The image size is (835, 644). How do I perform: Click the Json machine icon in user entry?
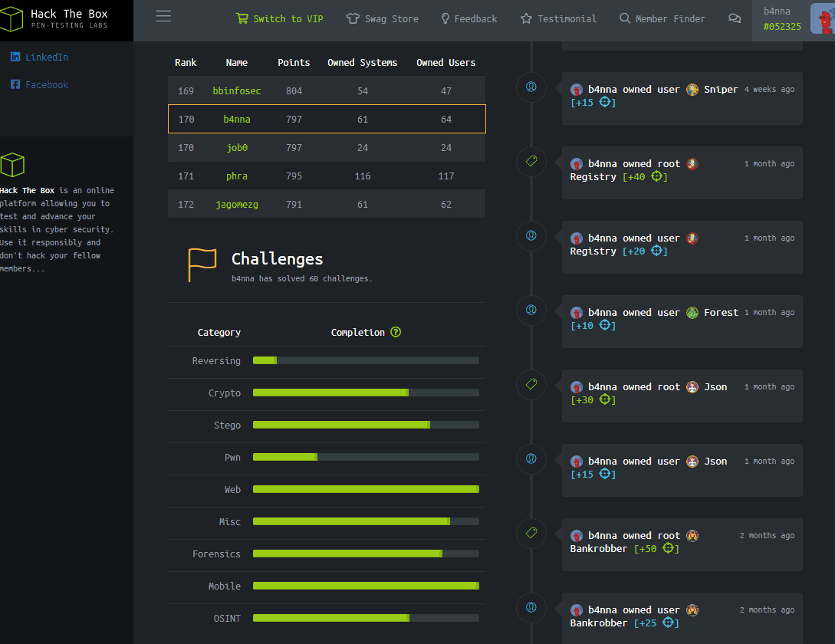point(692,462)
